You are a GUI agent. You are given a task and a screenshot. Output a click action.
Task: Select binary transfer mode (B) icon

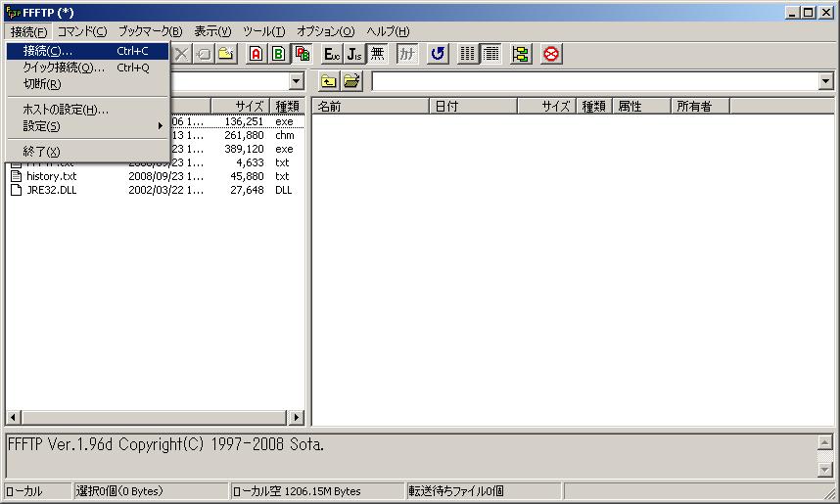click(x=278, y=54)
